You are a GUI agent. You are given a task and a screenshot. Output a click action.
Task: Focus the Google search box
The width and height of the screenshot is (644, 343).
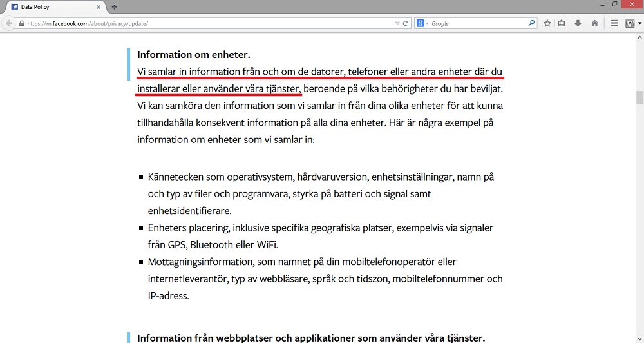(477, 23)
